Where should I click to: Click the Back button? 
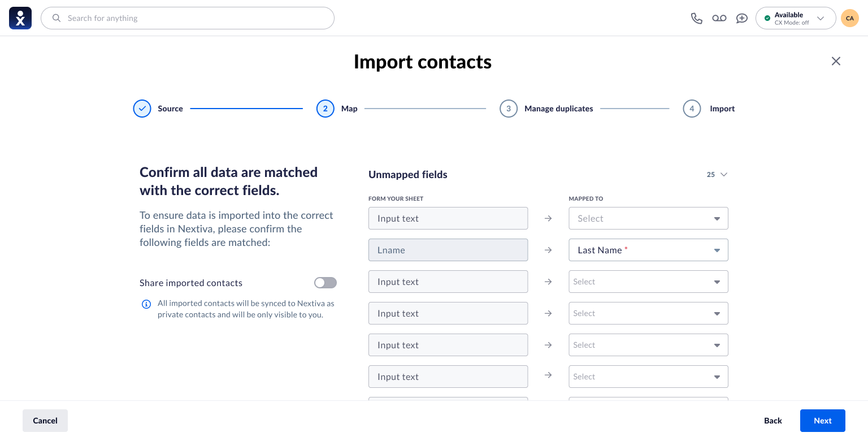pos(773,421)
